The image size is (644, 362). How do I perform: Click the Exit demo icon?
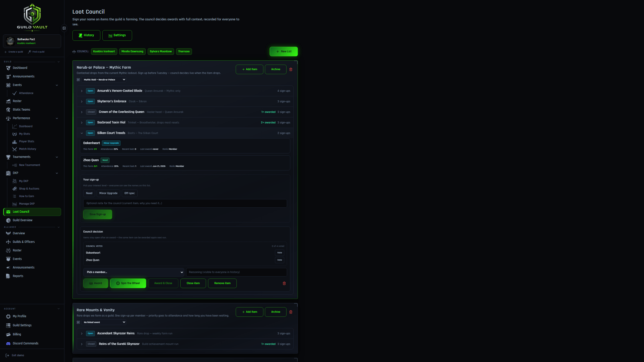7,355
